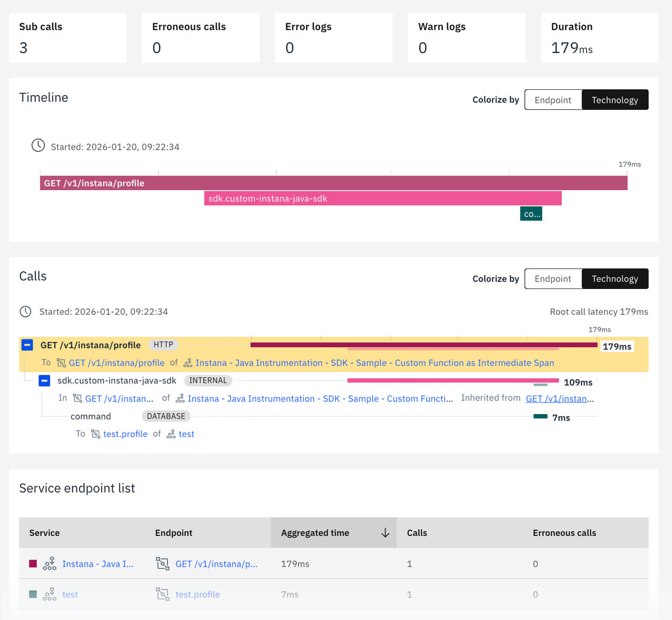Click the Timeline started clock icon
The image size is (672, 620).
click(x=38, y=146)
